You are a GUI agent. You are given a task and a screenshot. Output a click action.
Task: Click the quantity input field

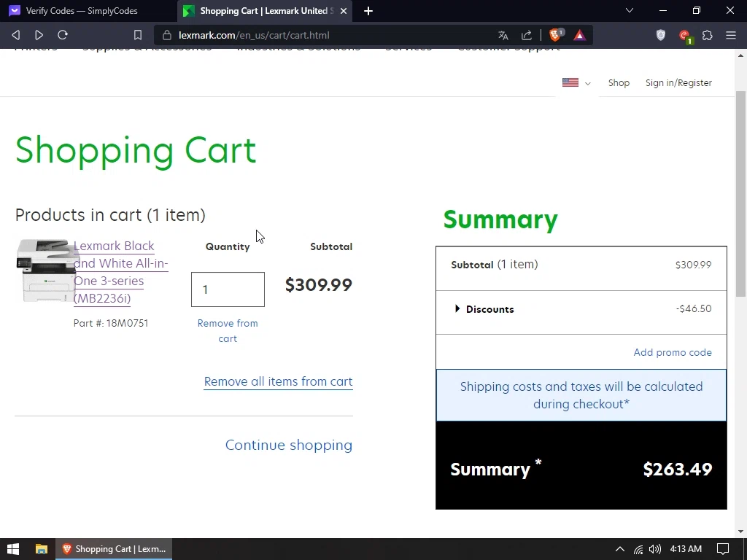228,289
